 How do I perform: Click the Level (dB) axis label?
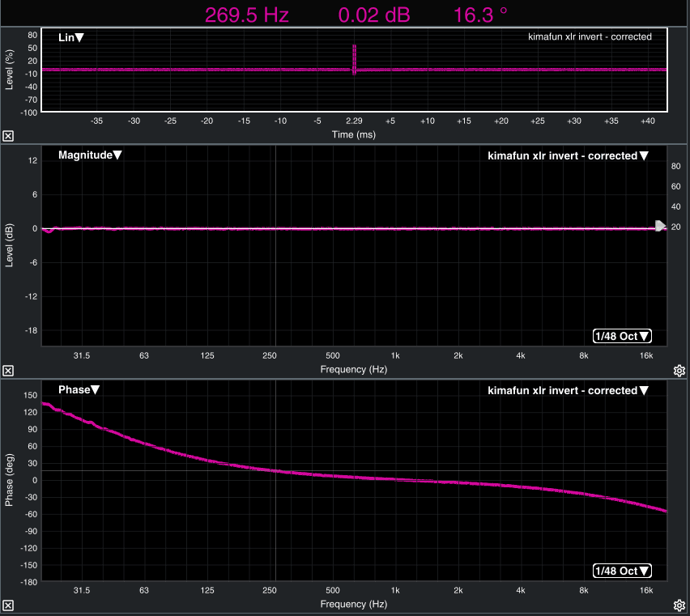coord(9,245)
